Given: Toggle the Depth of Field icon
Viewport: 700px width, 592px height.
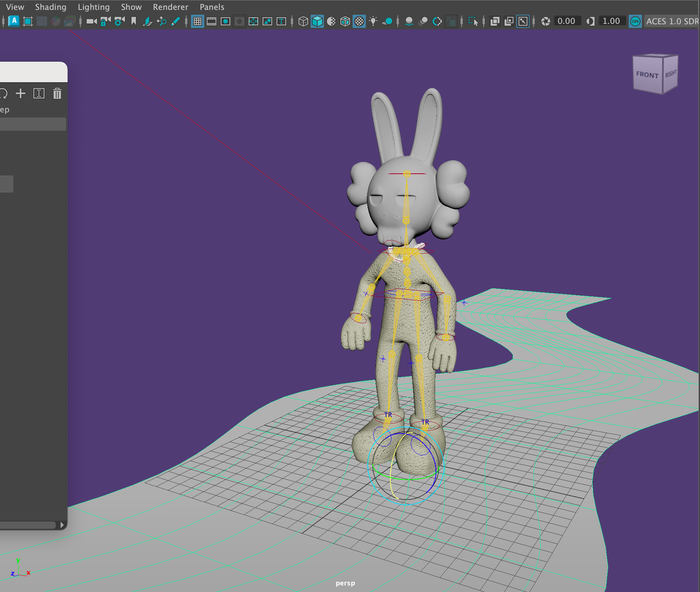Looking at the screenshot, I should point(451,21).
